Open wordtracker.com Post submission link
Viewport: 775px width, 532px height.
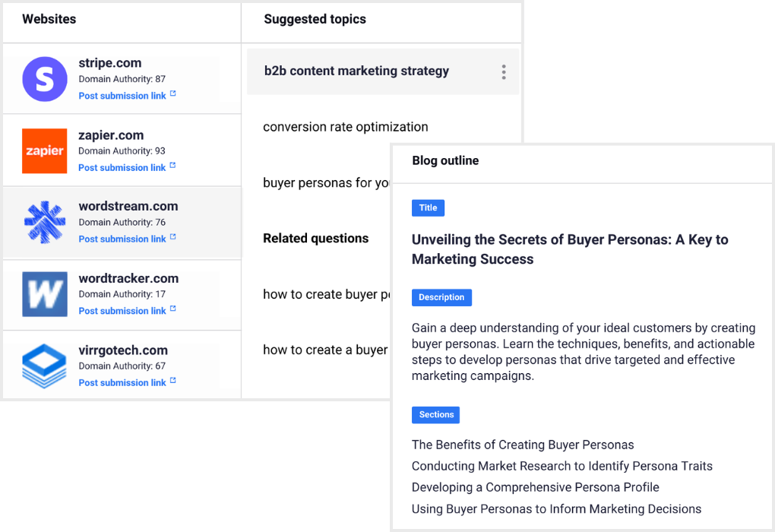click(x=122, y=311)
